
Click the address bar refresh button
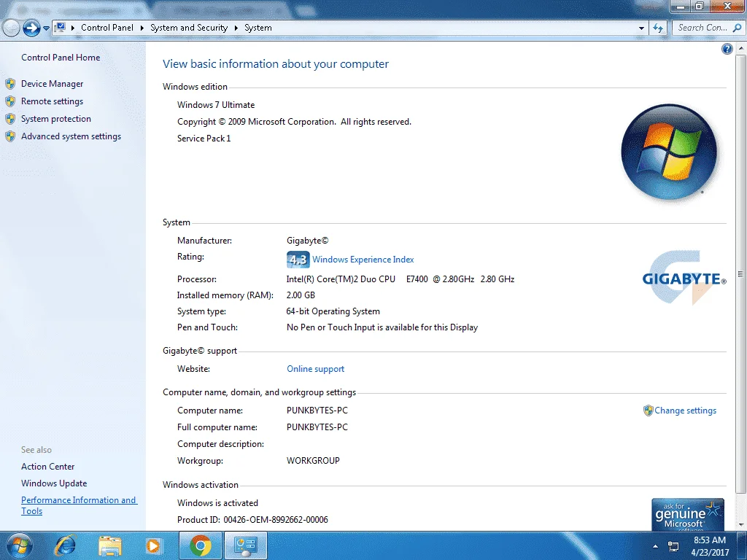[659, 28]
